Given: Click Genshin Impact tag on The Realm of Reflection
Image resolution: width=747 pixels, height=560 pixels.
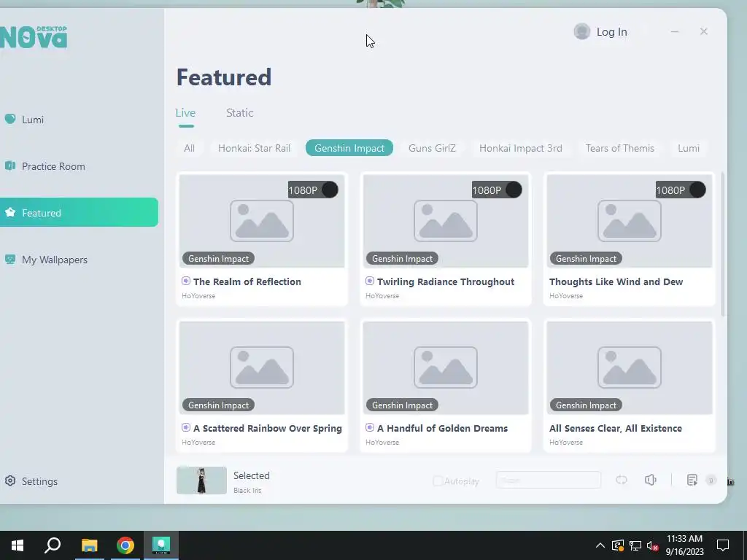Looking at the screenshot, I should (x=218, y=259).
